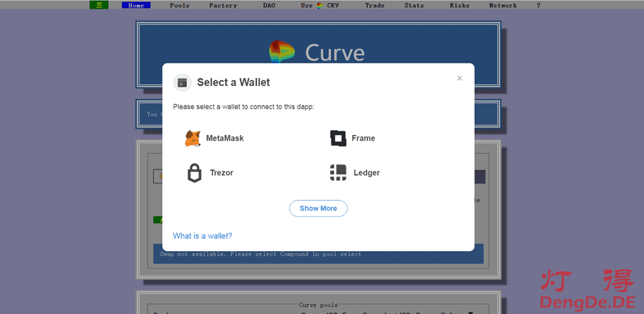Screen dimensions: 644x314
Task: Pick the Trezor lock icon
Action: tap(194, 173)
